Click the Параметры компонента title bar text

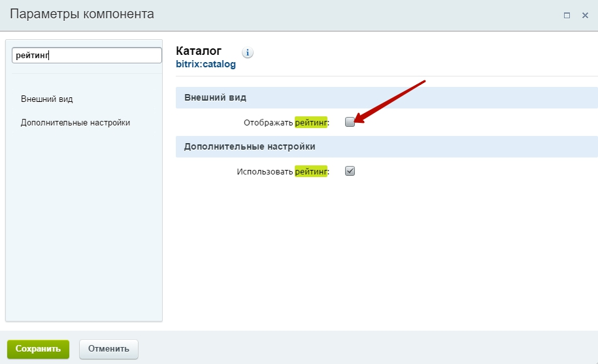(82, 14)
